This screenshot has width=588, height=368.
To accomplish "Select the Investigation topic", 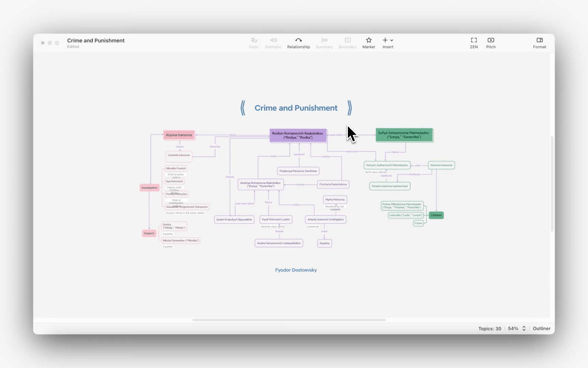I will tap(149, 188).
